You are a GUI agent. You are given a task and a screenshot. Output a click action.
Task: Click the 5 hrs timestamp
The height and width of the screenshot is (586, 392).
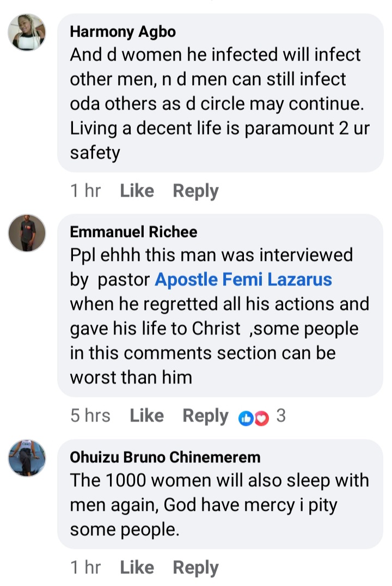tap(90, 417)
